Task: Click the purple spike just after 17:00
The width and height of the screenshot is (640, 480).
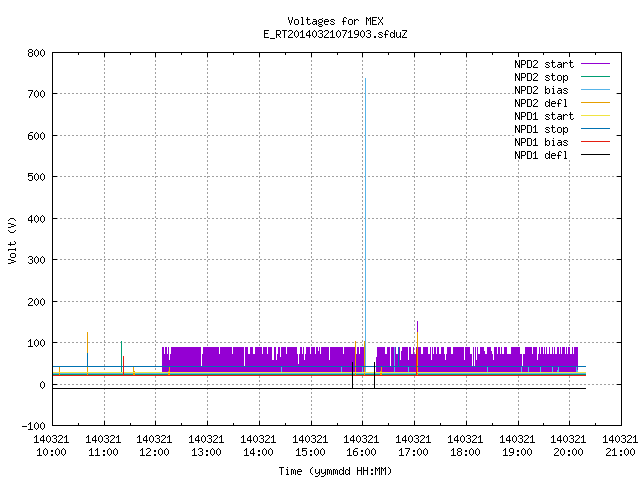Action: click(417, 327)
